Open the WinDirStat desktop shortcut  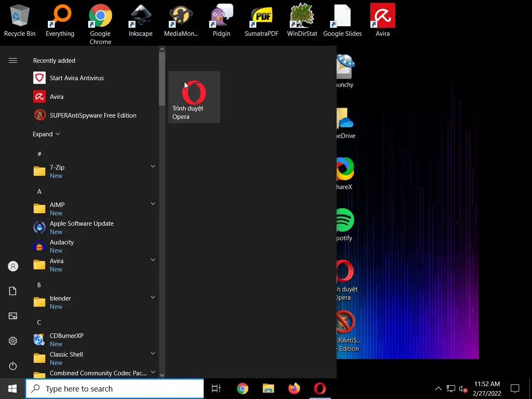302,21
